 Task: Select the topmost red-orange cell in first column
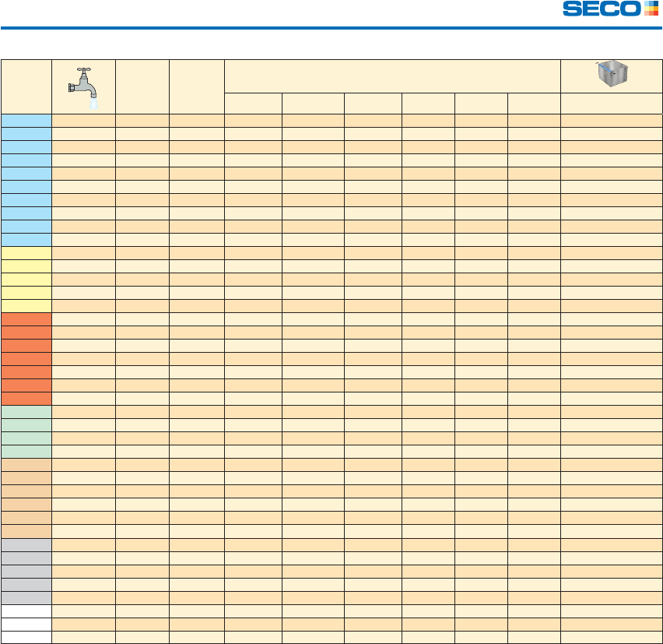26,318
